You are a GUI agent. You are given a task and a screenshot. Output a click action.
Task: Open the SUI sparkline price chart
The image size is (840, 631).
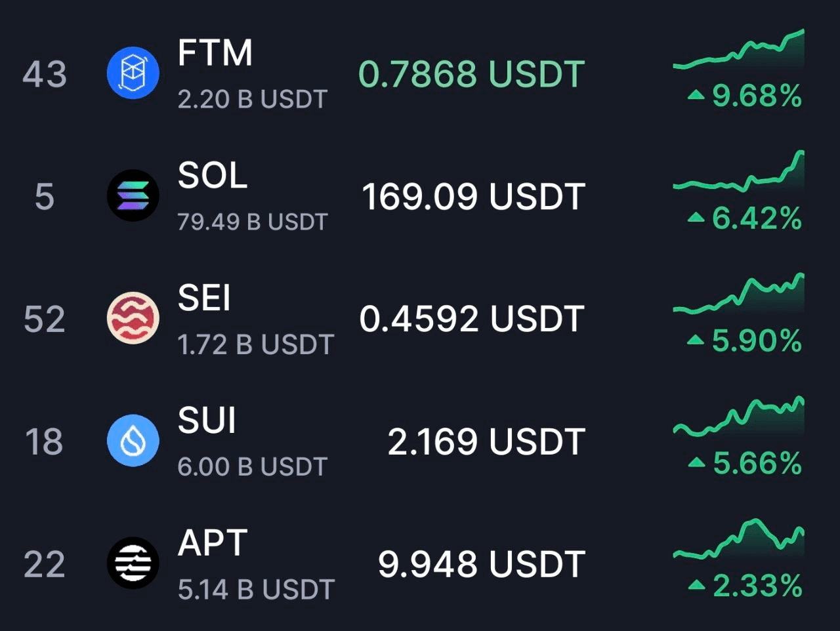pos(739,417)
